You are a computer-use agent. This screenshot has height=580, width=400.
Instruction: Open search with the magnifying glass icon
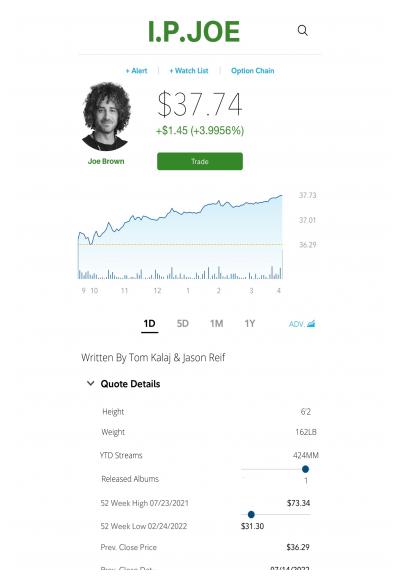coord(303,31)
